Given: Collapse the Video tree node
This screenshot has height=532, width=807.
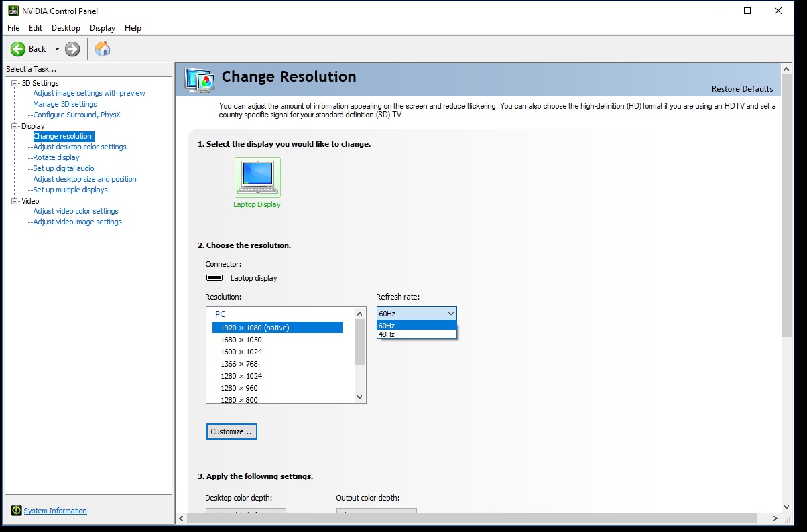Looking at the screenshot, I should point(15,201).
